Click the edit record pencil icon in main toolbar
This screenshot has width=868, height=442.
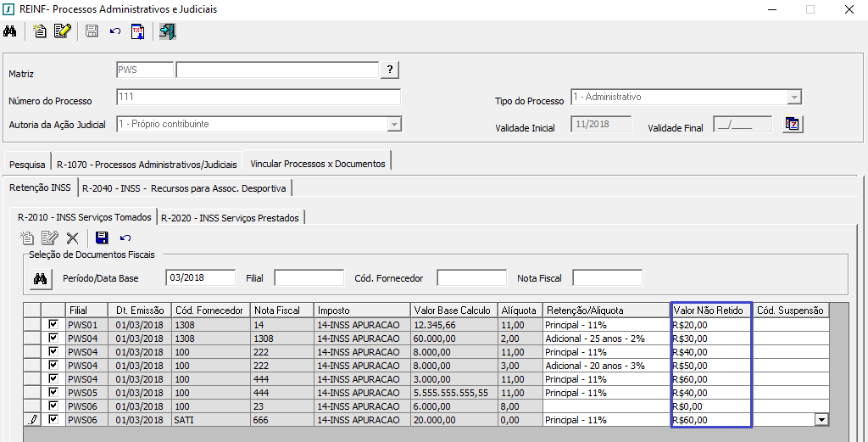pyautogui.click(x=62, y=32)
